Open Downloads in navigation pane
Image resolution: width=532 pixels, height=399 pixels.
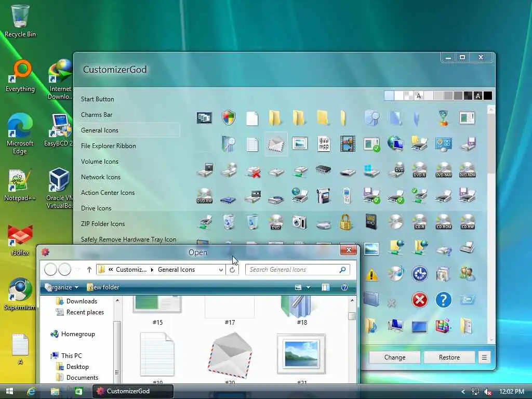[x=82, y=301]
